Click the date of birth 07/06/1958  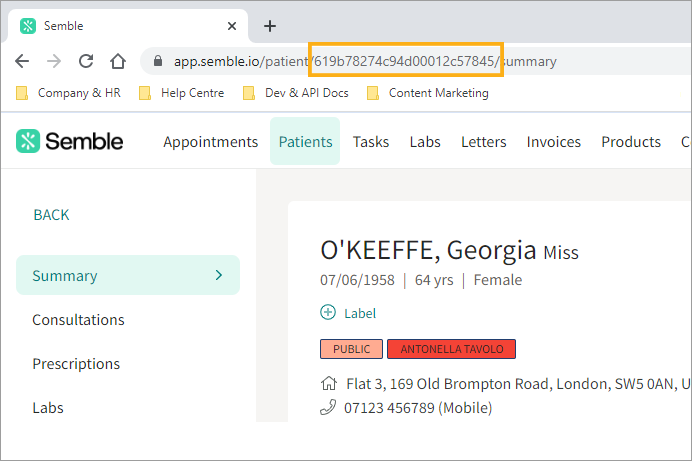tap(357, 280)
